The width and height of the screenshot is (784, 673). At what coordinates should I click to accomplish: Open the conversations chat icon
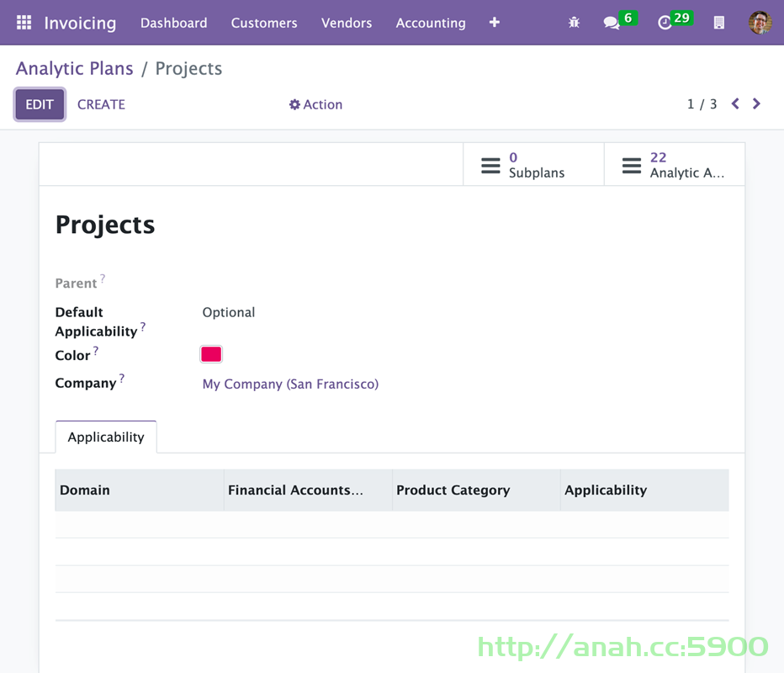click(611, 23)
